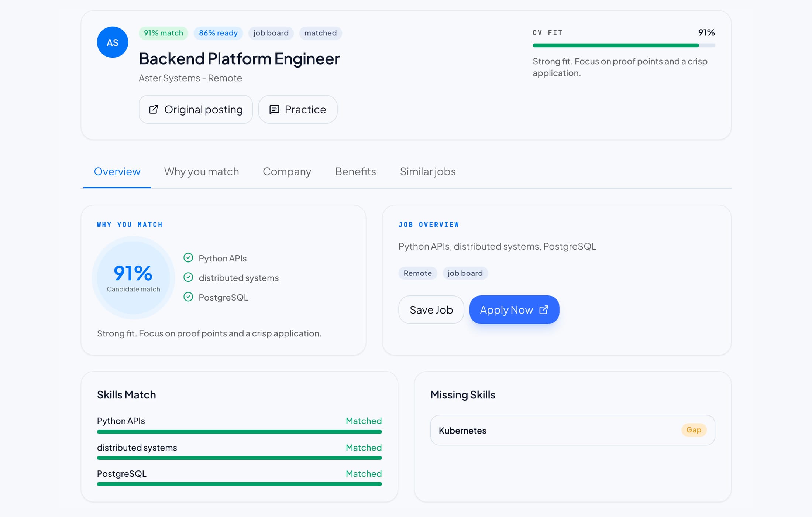
Task: Switch to the Why you match tab
Action: [202, 172]
